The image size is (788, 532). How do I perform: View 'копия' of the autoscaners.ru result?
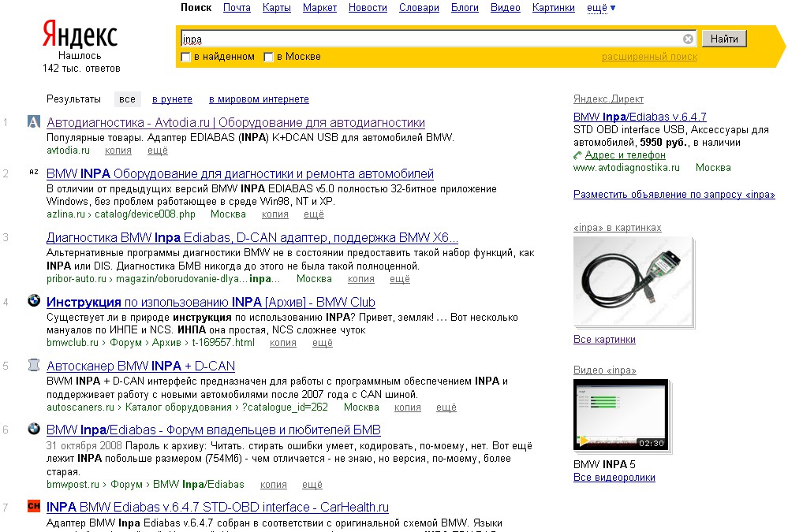(x=408, y=407)
